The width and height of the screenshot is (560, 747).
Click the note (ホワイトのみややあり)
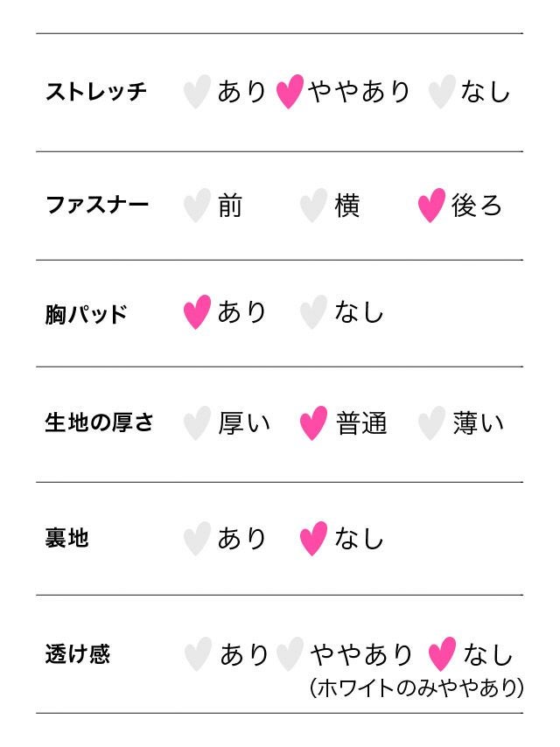tap(416, 688)
